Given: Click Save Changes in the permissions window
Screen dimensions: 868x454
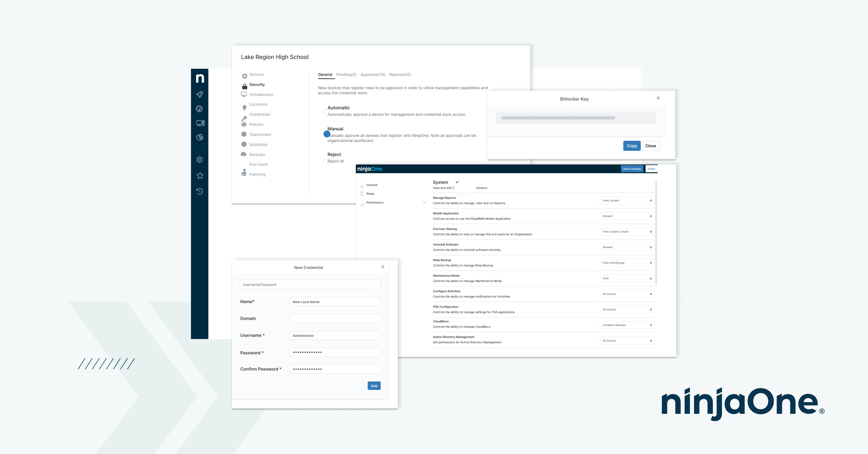Looking at the screenshot, I should coord(632,169).
